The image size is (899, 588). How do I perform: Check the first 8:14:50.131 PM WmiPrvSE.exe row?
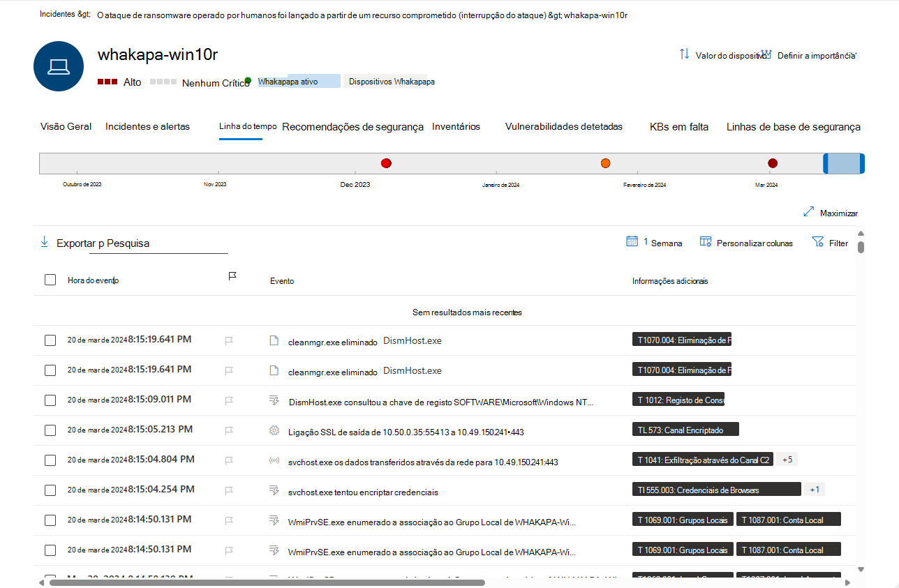50,520
